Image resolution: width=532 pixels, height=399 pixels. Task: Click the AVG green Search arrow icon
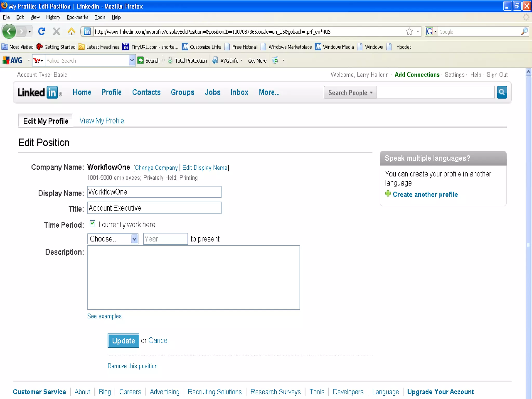(x=140, y=61)
